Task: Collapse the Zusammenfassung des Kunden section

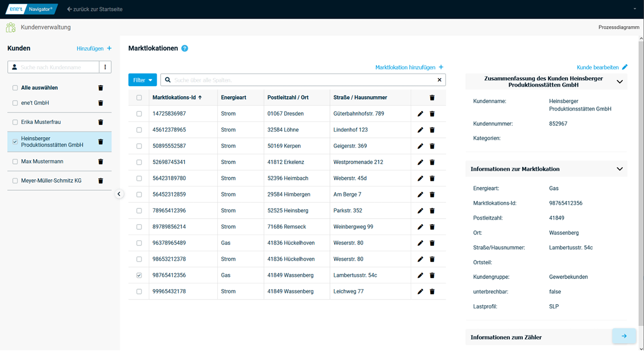Action: [619, 82]
